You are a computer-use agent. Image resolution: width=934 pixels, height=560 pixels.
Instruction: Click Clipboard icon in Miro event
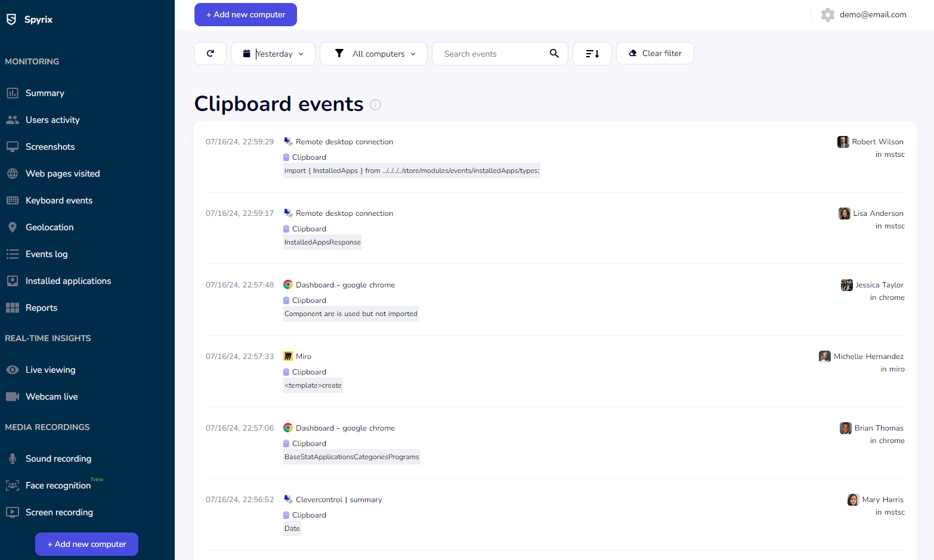click(286, 372)
